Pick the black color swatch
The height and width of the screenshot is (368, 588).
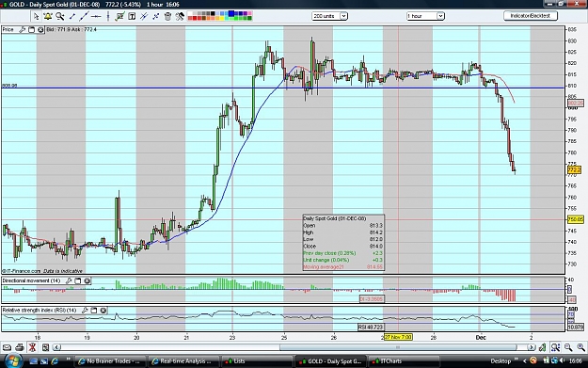(213, 13)
